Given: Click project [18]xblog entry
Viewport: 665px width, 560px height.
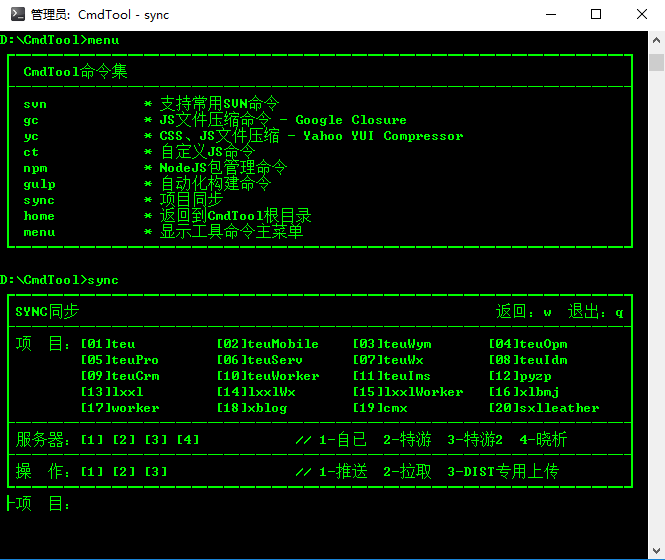Looking at the screenshot, I should [x=251, y=408].
